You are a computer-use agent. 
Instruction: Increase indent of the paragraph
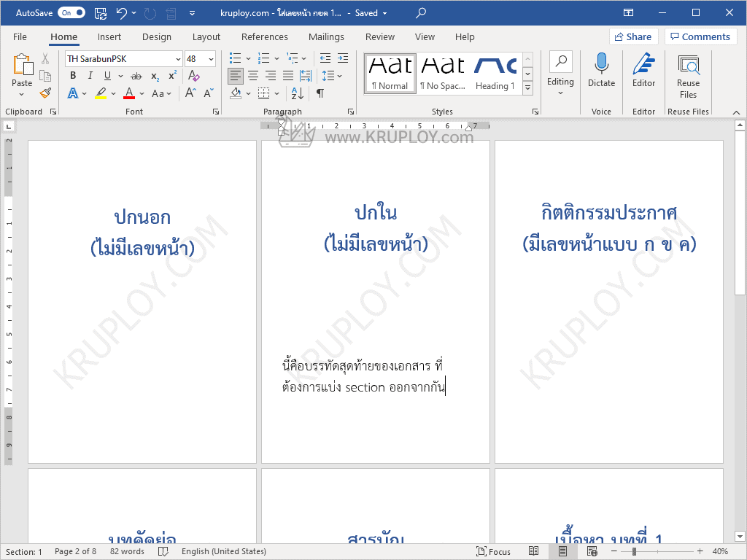(342, 58)
